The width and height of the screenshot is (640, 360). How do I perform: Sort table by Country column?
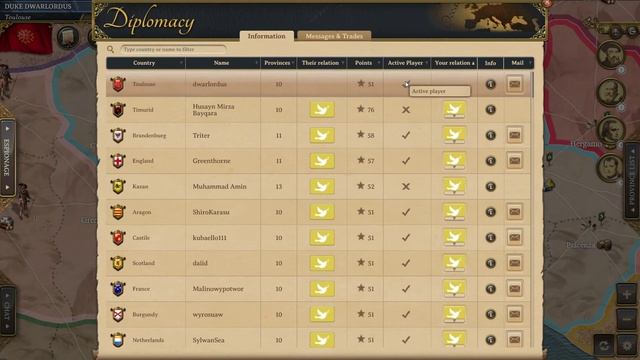coord(145,63)
